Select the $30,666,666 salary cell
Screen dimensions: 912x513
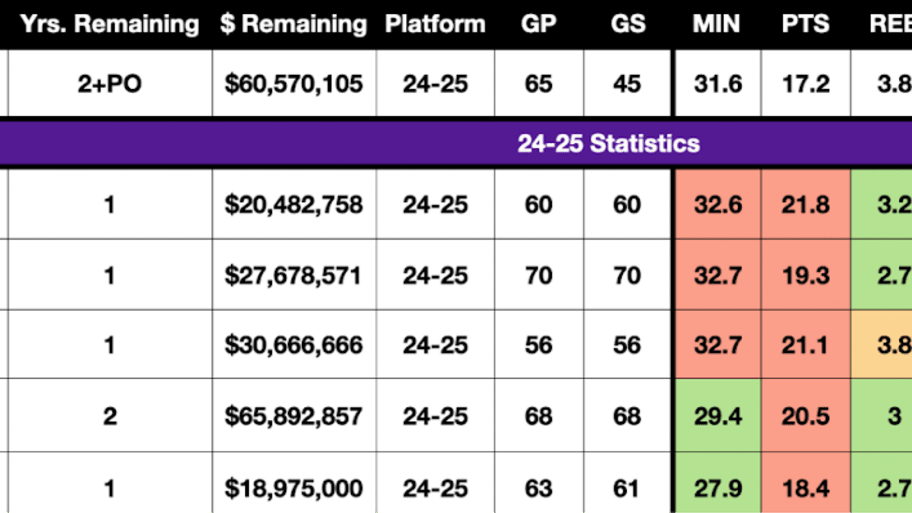coord(294,344)
